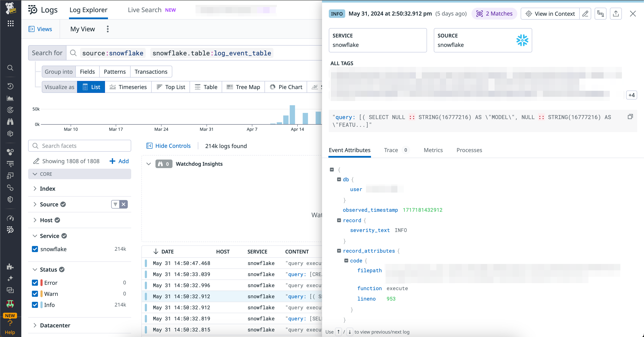Click the Hide Controls link
The width and height of the screenshot is (644, 337).
pos(173,146)
